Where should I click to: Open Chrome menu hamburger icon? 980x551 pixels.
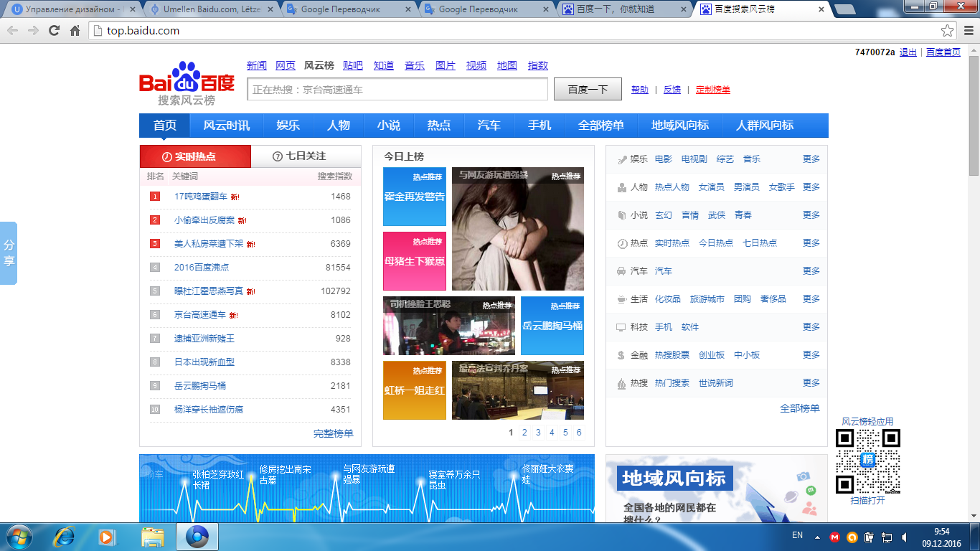coord(968,31)
